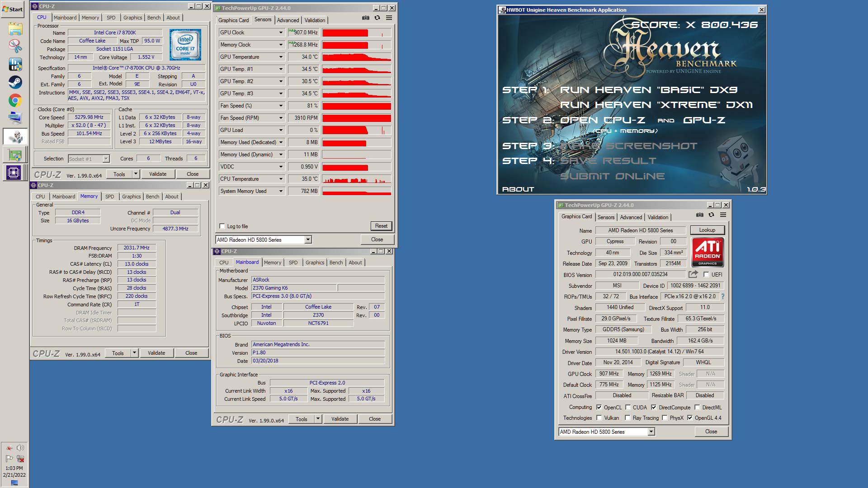Click the Windows Start button
The height and width of the screenshot is (488, 868).
click(13, 9)
